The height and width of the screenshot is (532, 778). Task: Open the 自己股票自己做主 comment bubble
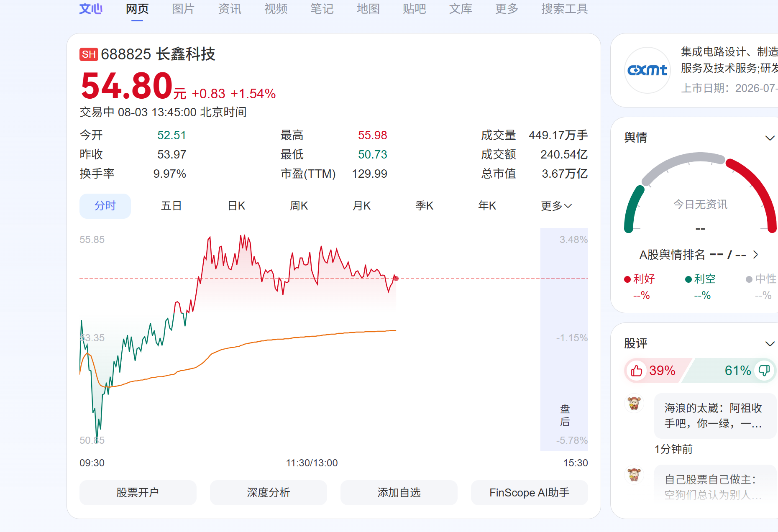point(715,483)
